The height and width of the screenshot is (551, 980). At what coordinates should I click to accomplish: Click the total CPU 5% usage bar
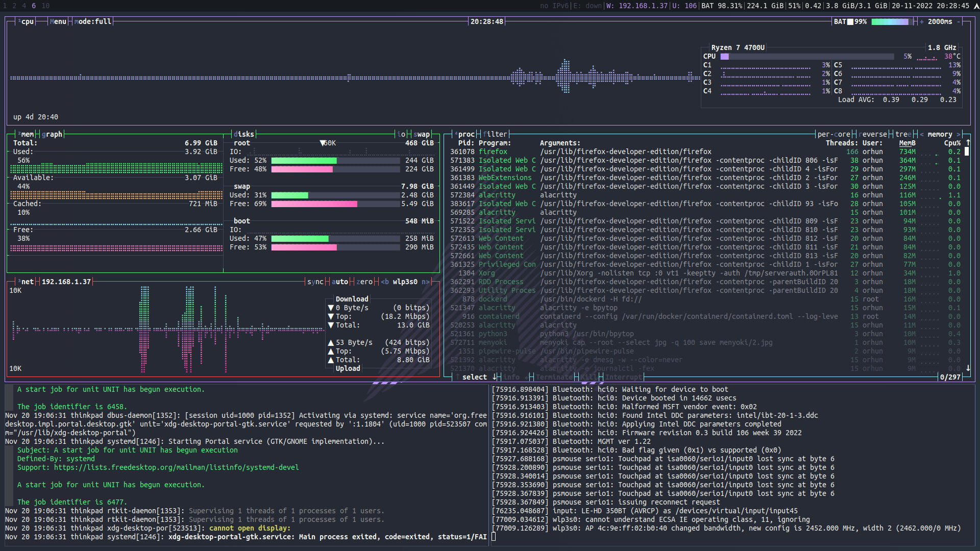pyautogui.click(x=807, y=56)
